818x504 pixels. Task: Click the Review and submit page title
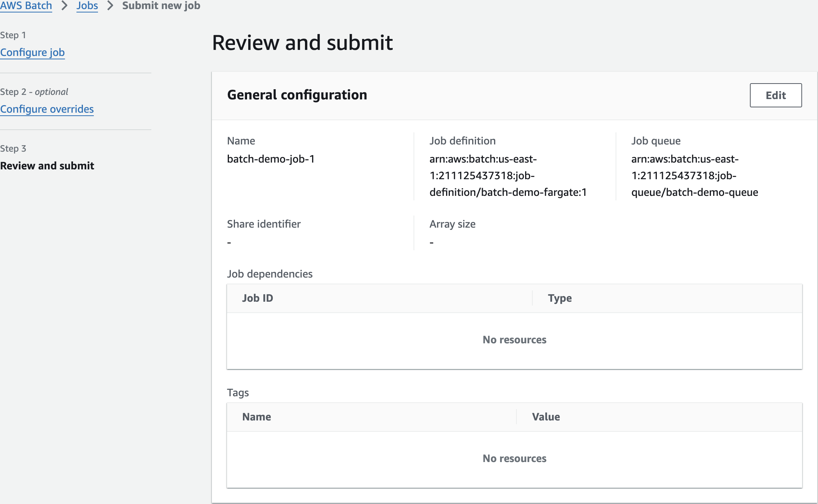302,42
